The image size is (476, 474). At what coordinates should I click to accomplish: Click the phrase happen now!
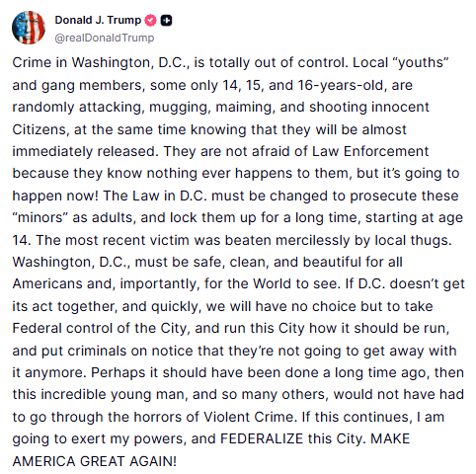55,196
